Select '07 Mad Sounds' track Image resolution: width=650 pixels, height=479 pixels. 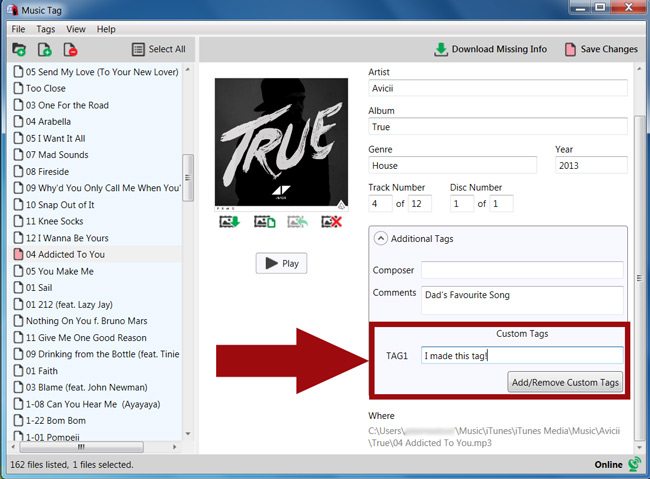[x=57, y=155]
